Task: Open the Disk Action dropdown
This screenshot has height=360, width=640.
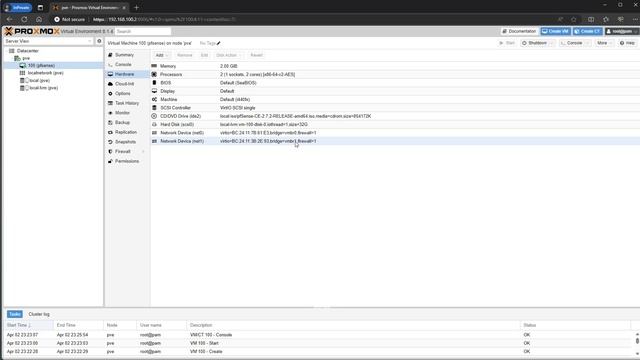Action: 229,55
